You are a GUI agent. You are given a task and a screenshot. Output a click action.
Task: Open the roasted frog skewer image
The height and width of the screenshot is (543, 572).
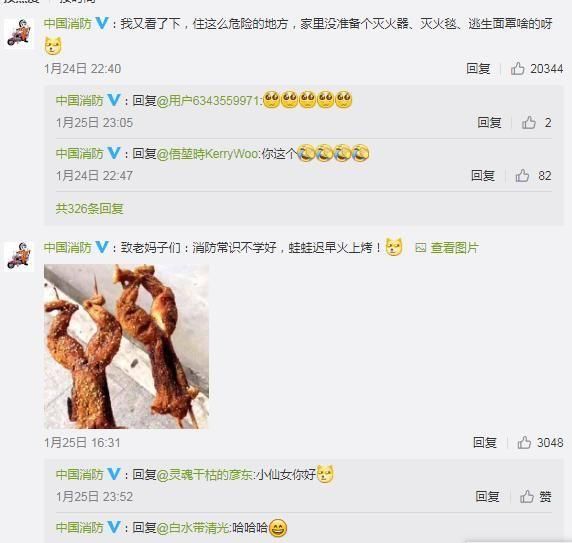coord(126,346)
